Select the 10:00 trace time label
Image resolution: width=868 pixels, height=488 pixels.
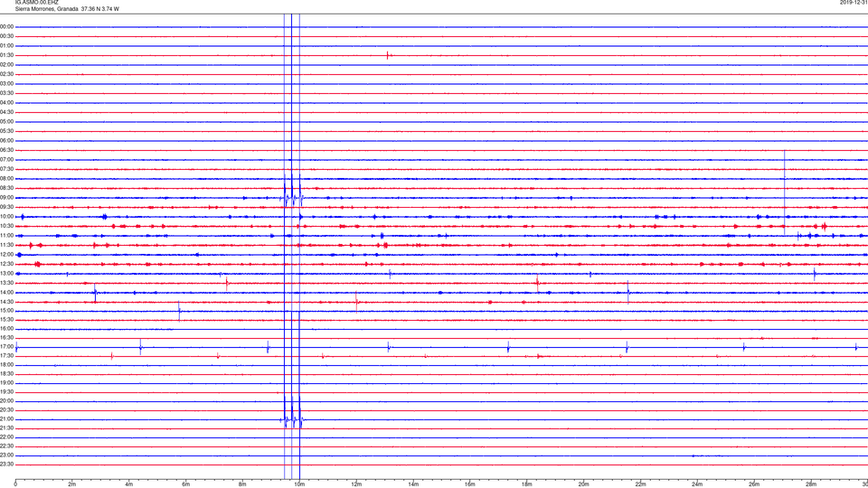click(x=6, y=216)
